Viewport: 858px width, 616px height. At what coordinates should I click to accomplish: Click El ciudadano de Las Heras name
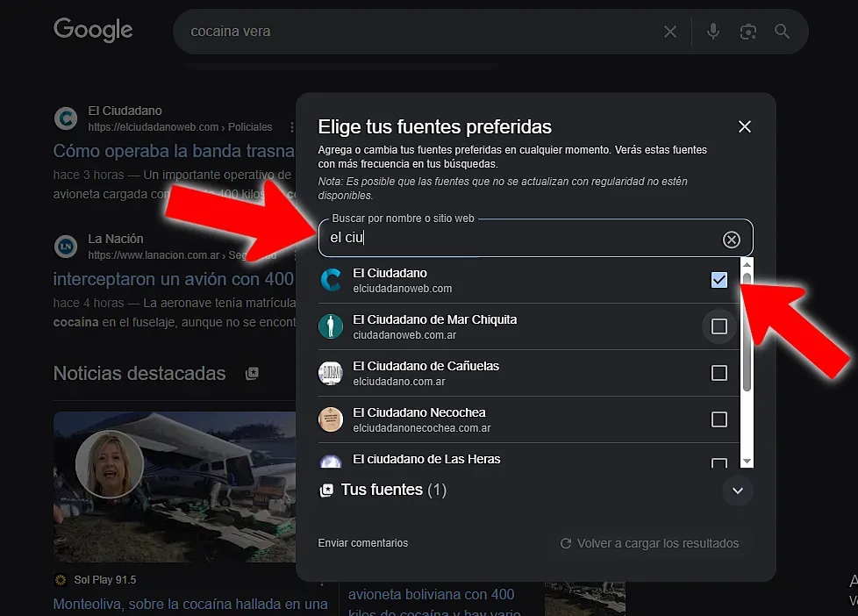pos(426,459)
